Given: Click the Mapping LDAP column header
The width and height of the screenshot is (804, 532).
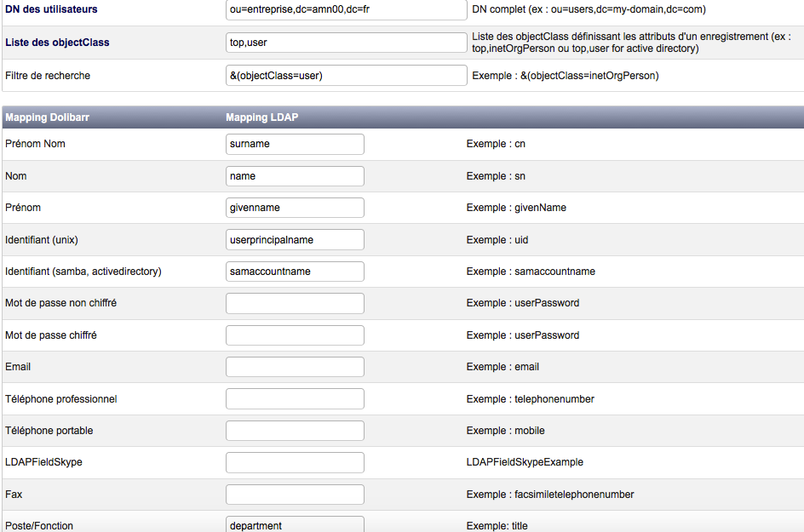Looking at the screenshot, I should [262, 117].
